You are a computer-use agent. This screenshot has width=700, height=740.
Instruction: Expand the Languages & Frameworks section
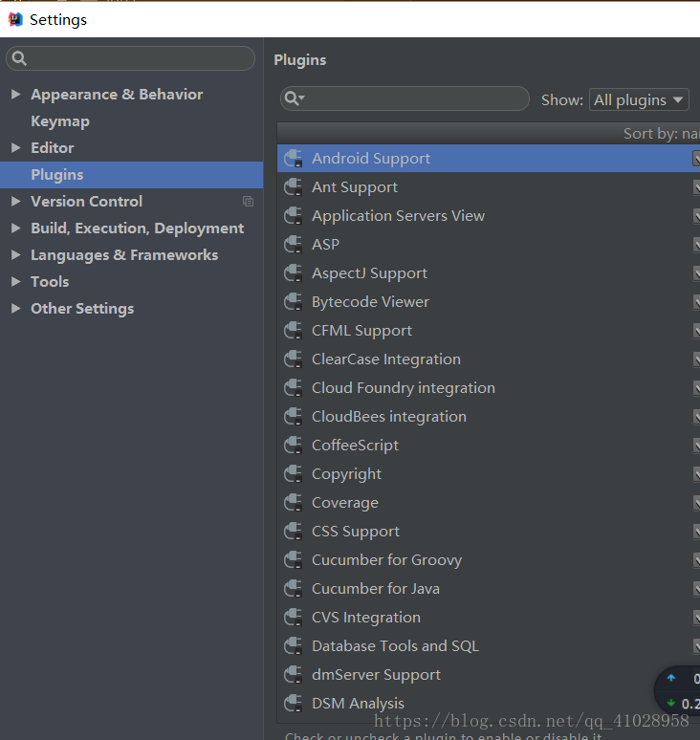[15, 255]
